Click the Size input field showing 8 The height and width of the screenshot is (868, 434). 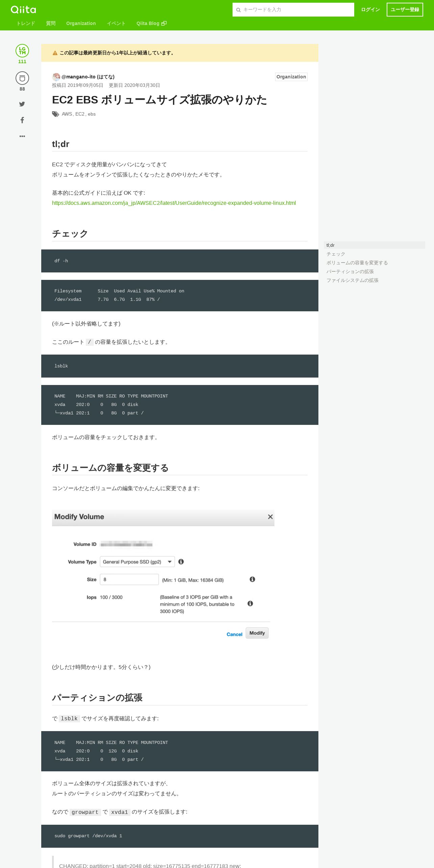(129, 579)
